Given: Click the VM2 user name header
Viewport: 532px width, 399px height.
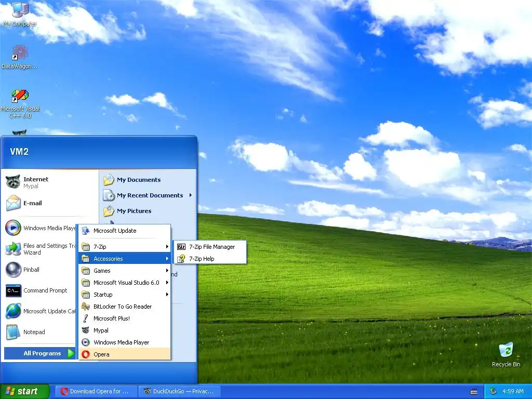Looking at the screenshot, I should [19, 151].
